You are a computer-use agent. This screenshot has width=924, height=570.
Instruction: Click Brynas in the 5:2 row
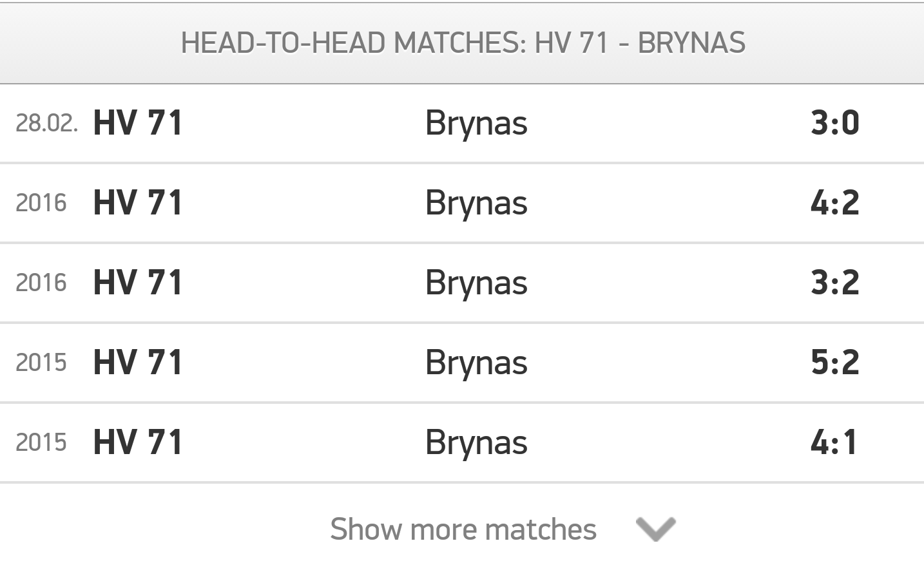(476, 363)
